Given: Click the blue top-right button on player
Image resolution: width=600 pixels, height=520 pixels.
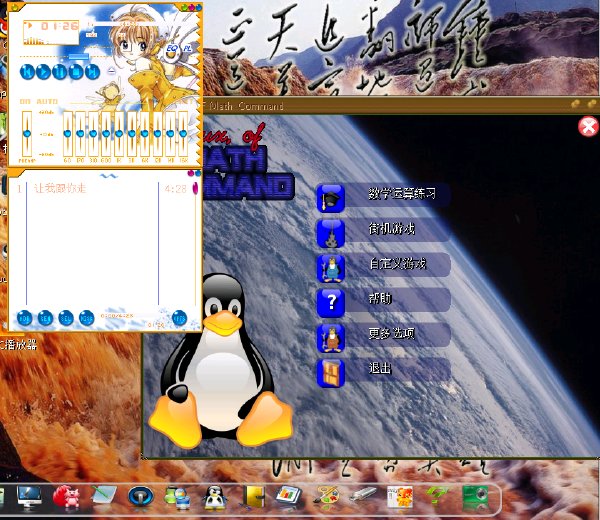Looking at the screenshot, I should pyautogui.click(x=198, y=7).
